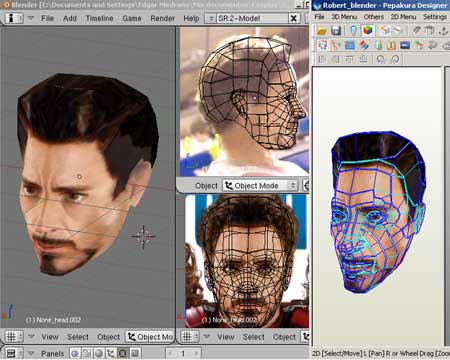Screen dimensions: 450x360
Task: Click the anchor icon in Pepakura toolbar
Action: [x=443, y=31]
